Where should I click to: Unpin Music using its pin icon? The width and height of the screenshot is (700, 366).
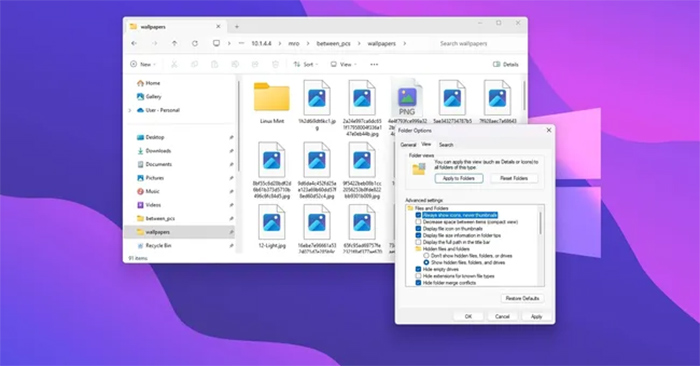(231, 191)
